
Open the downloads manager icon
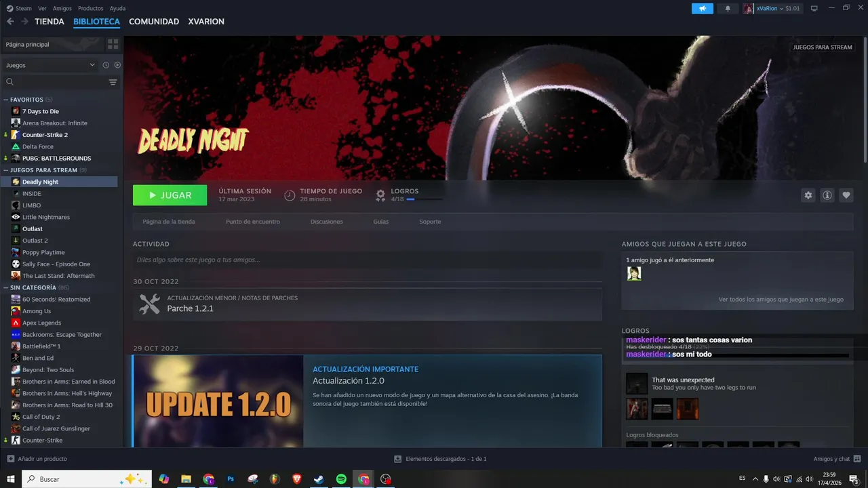398,459
